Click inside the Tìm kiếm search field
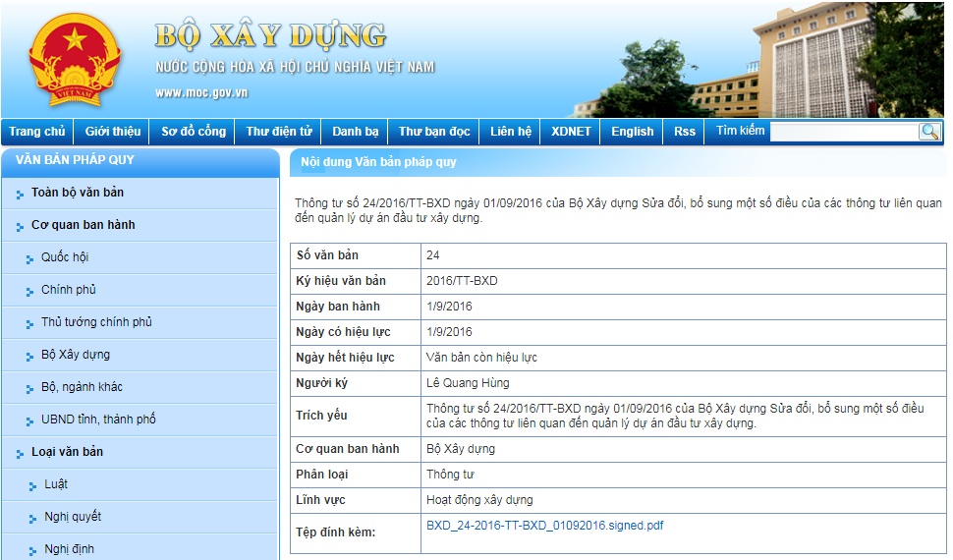Image resolution: width=953 pixels, height=560 pixels. pyautogui.click(x=843, y=132)
